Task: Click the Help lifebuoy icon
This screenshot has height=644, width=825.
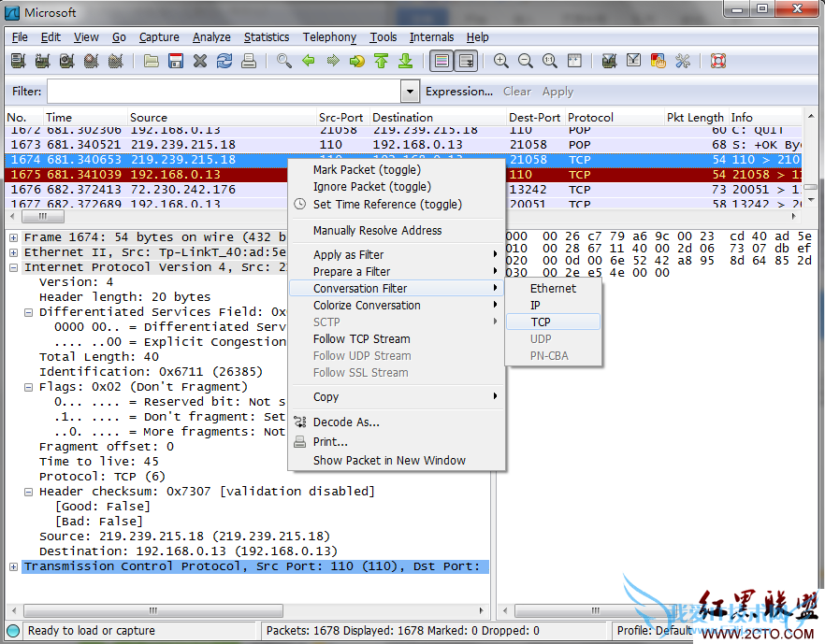Action: pyautogui.click(x=717, y=62)
